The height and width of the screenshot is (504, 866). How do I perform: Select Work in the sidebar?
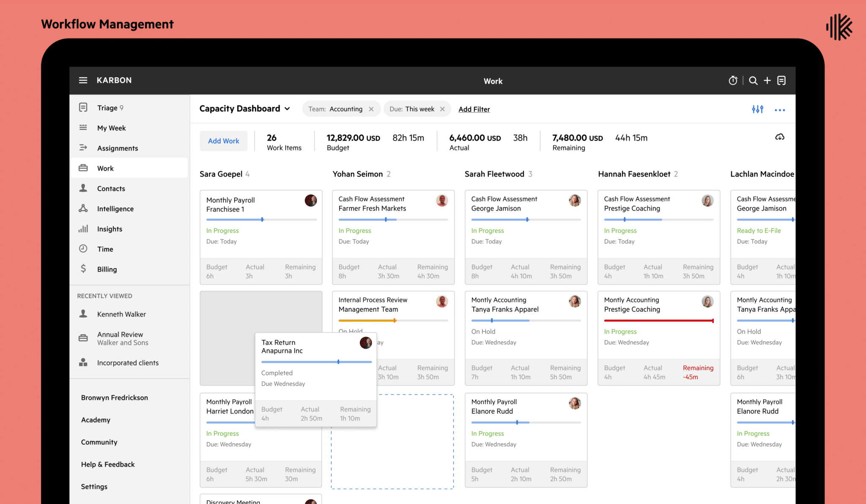pyautogui.click(x=129, y=168)
